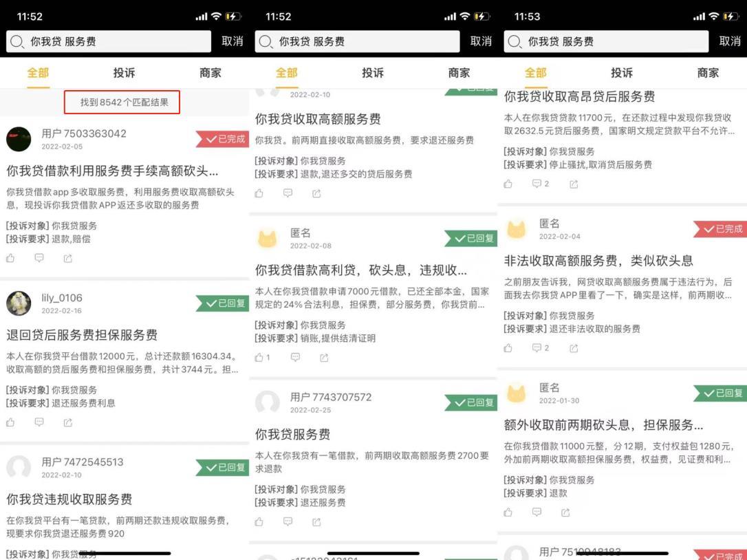Tap like icon showing 1 on 你我贷借款高利贷 post

click(x=262, y=357)
